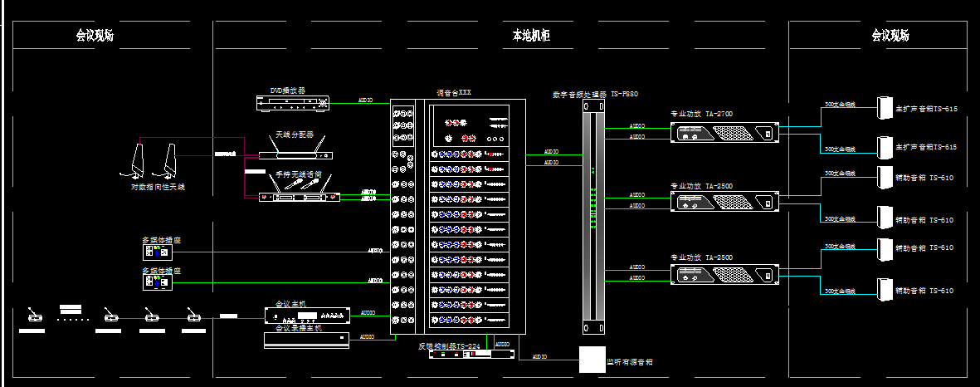The image size is (980, 387).
Task: Click the AUDIO tag beside the DVD player
Action: tap(365, 100)
